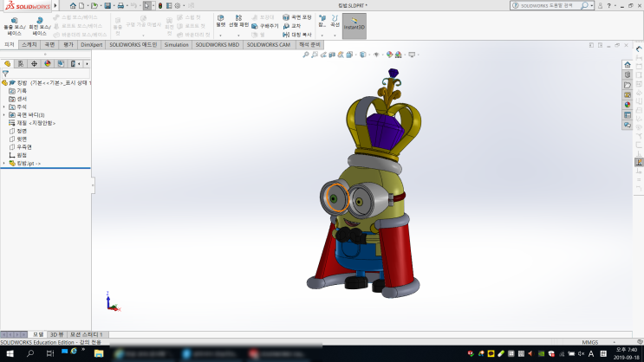Select the 원점 (Origin) item
The width and height of the screenshot is (644, 362).
coord(17,155)
